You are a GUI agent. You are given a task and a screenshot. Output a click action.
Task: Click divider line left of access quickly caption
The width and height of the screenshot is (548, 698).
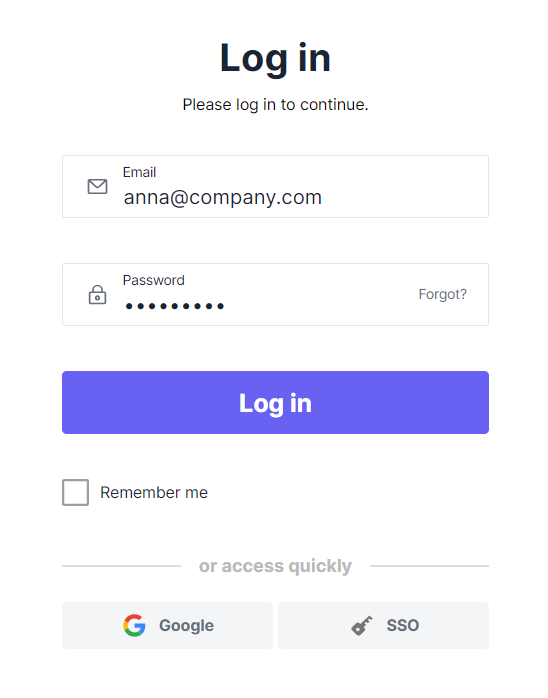pyautogui.click(x=122, y=566)
